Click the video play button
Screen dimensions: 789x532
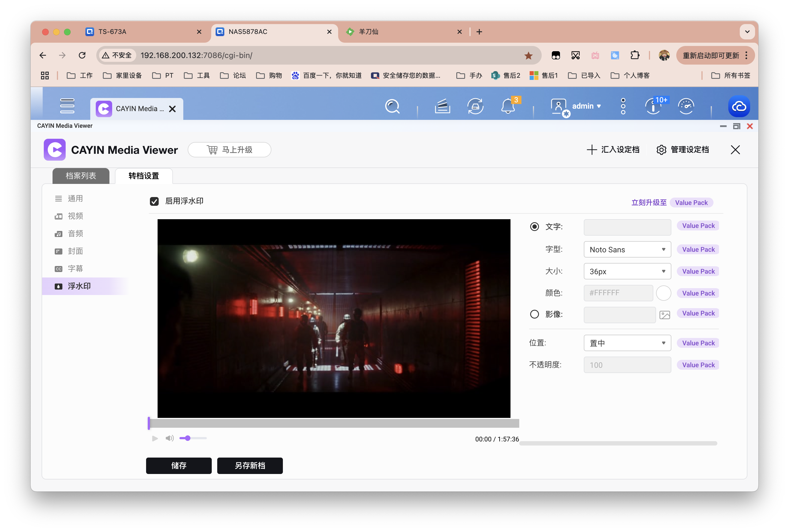tap(155, 438)
